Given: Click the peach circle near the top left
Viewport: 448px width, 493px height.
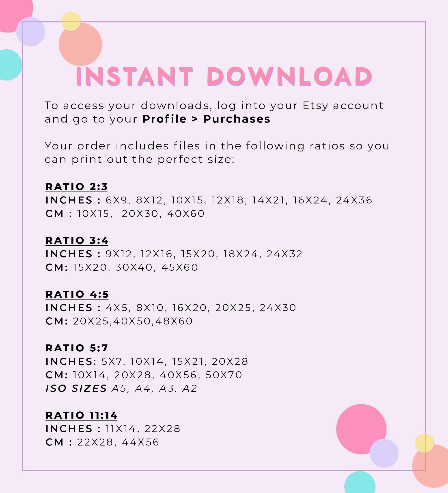Looking at the screenshot, I should [x=80, y=44].
